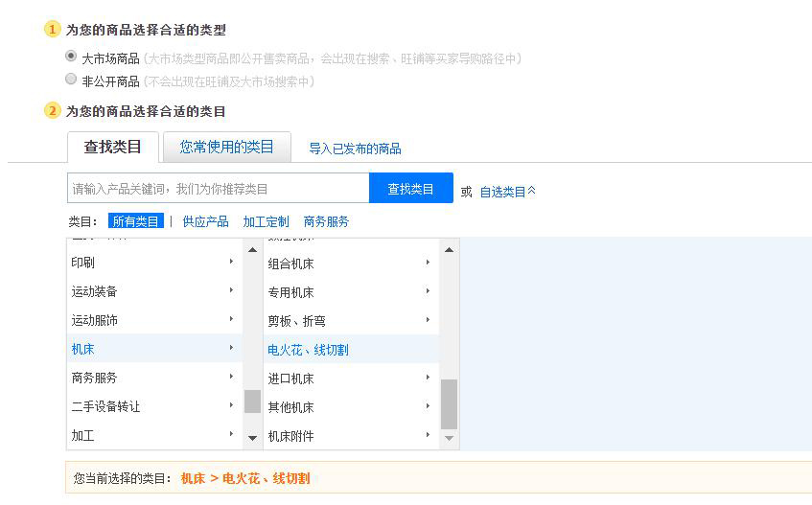812x505 pixels.
Task: Select 运动装备 in the category list
Action: pyautogui.click(x=94, y=291)
